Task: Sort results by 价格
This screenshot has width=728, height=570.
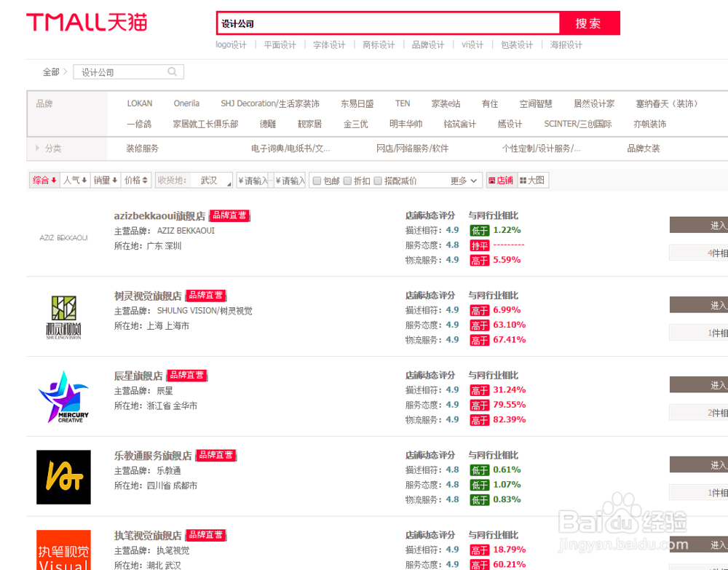Action: tap(136, 180)
